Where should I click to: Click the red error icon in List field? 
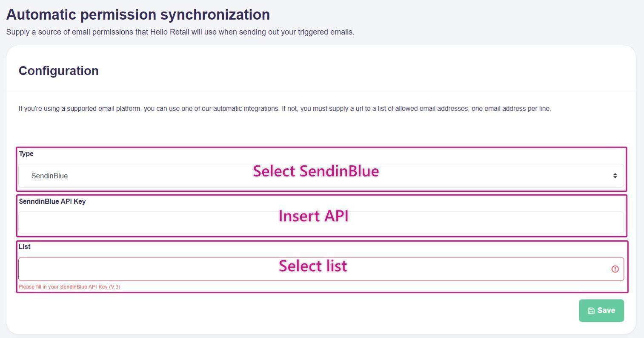click(615, 269)
